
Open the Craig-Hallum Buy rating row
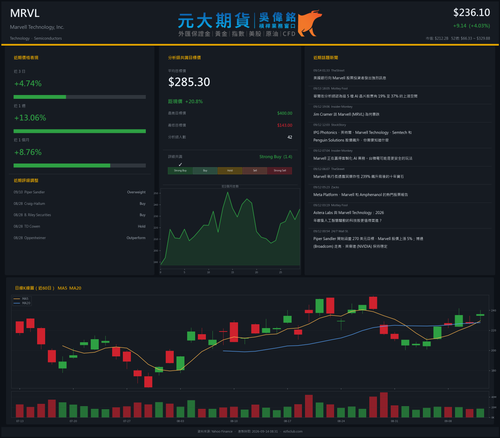click(x=80, y=203)
